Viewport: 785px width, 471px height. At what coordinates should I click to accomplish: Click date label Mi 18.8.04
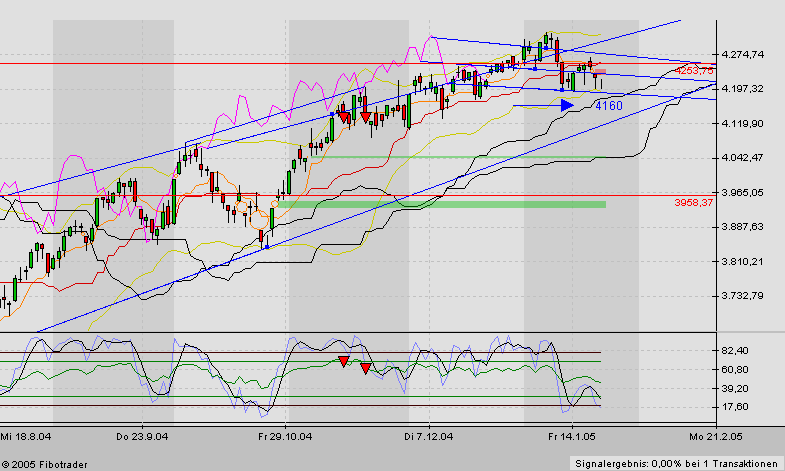26,437
